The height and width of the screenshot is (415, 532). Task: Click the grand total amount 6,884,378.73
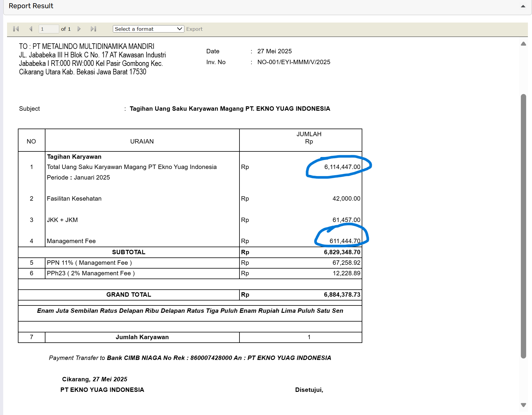[x=342, y=295]
